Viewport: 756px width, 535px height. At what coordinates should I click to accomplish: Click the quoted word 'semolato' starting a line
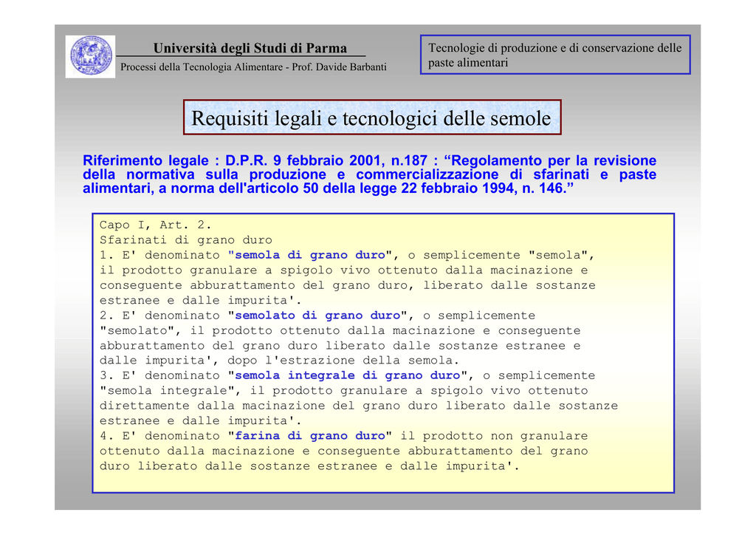coord(140,330)
